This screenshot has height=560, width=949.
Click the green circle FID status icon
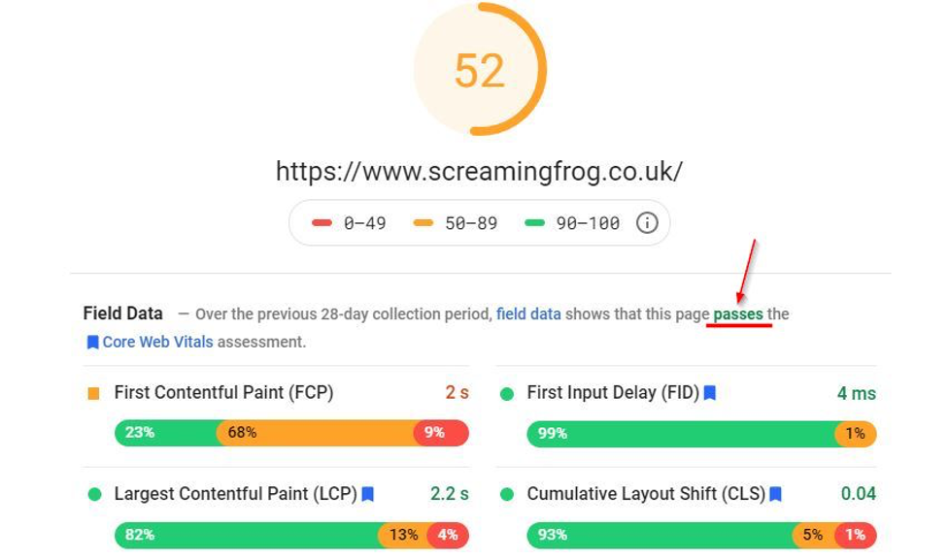507,394
